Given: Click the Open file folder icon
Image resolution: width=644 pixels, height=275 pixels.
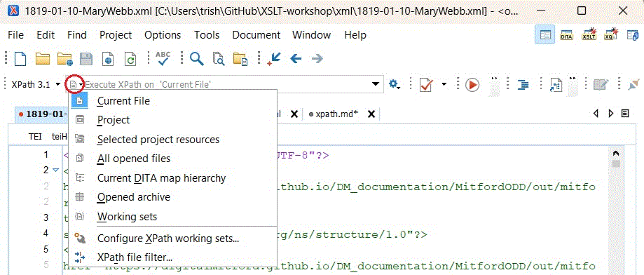Looking at the screenshot, I should pyautogui.click(x=42, y=59).
